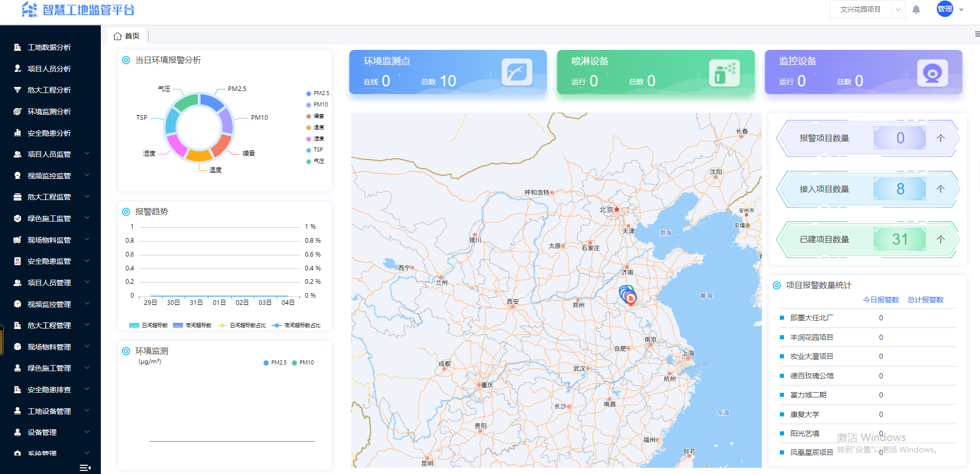The width and height of the screenshot is (980, 474).
Task: Switch to 今日报警数 column link
Action: point(881,300)
